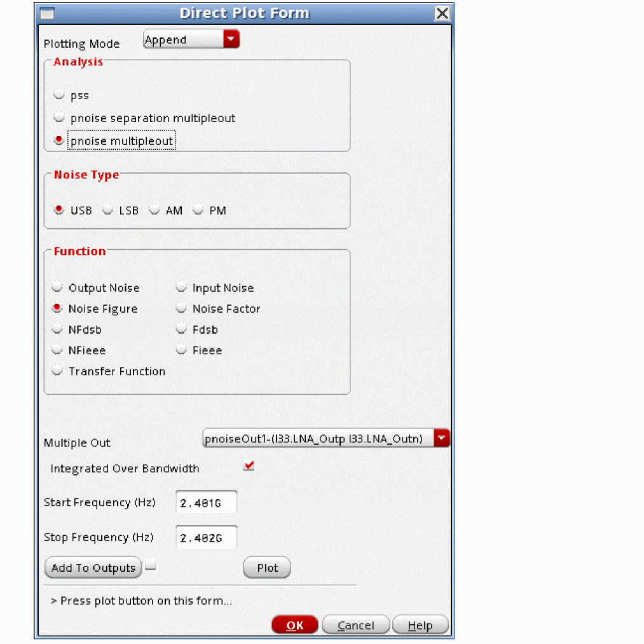This screenshot has height=644, width=644.
Task: Select Input Noise function
Action: pyautogui.click(x=181, y=287)
